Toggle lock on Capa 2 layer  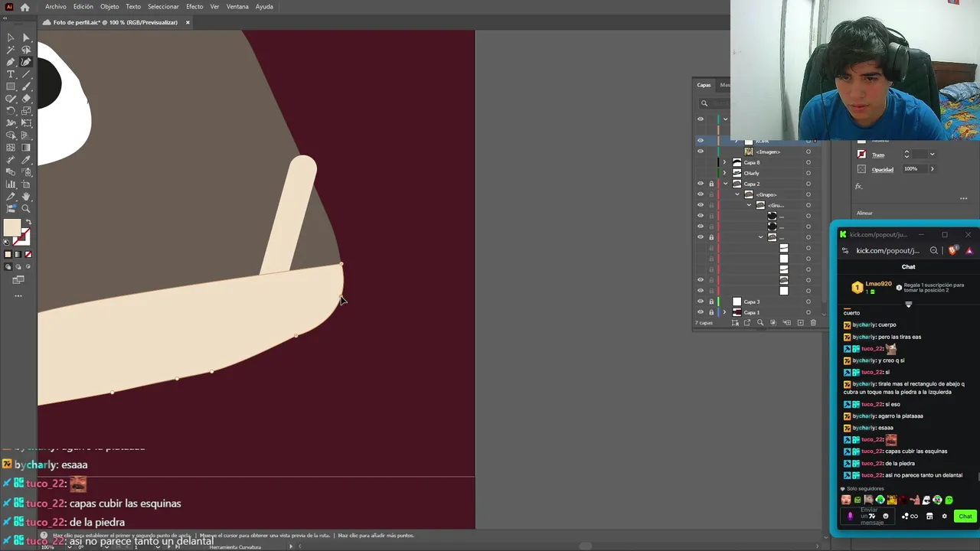pyautogui.click(x=711, y=184)
